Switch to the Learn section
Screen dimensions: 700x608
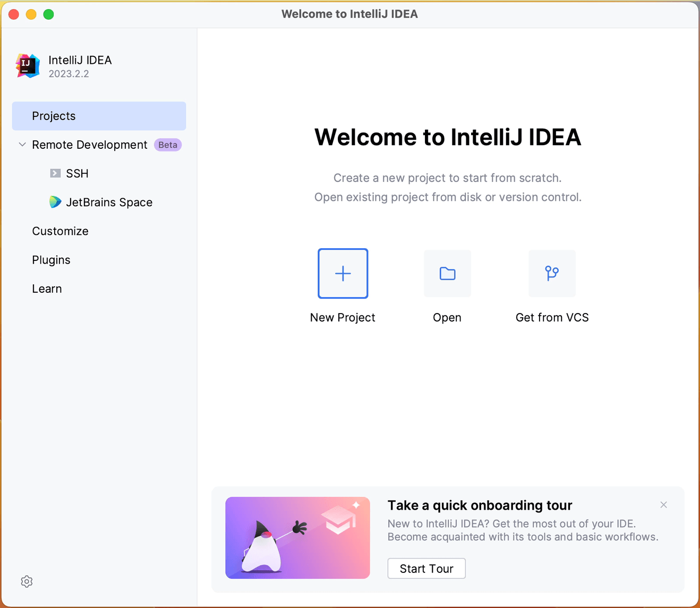coord(47,289)
